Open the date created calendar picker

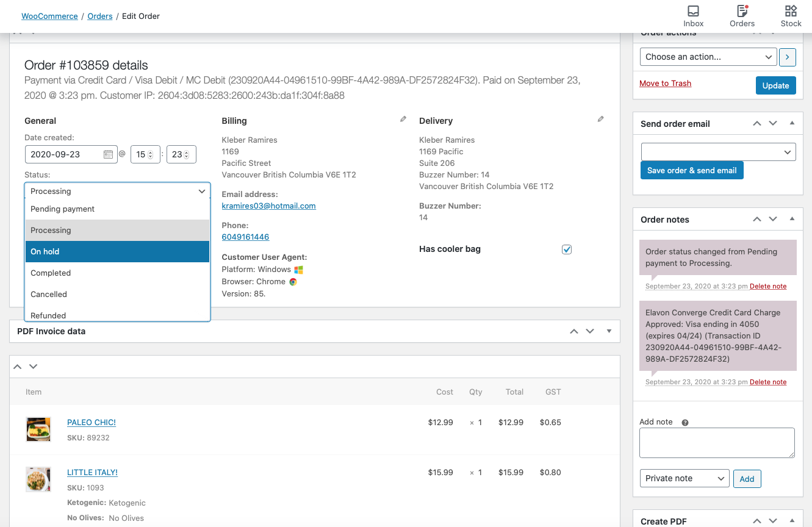(108, 155)
